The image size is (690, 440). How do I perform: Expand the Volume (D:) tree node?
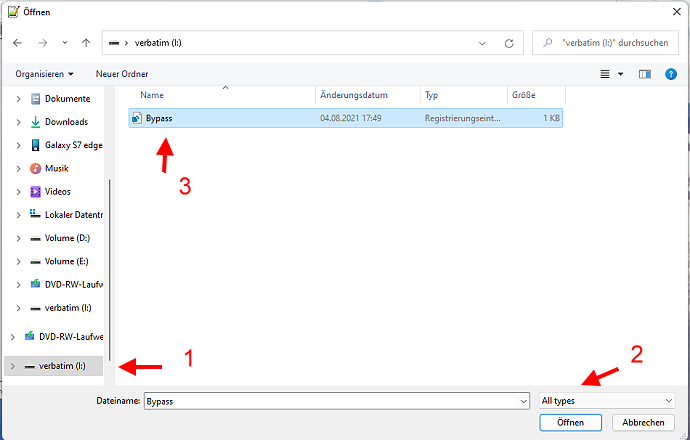20,238
